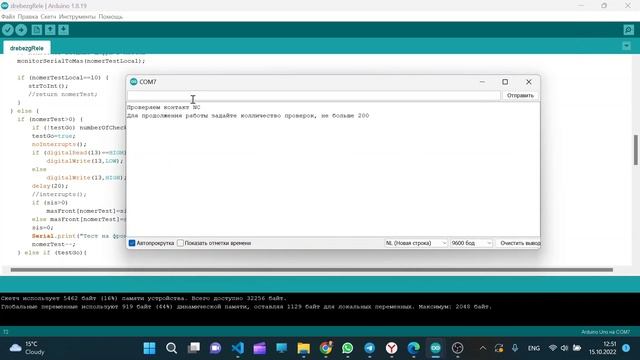Open the tab options dropdown arrow
The image size is (640, 360).
tap(627, 46)
